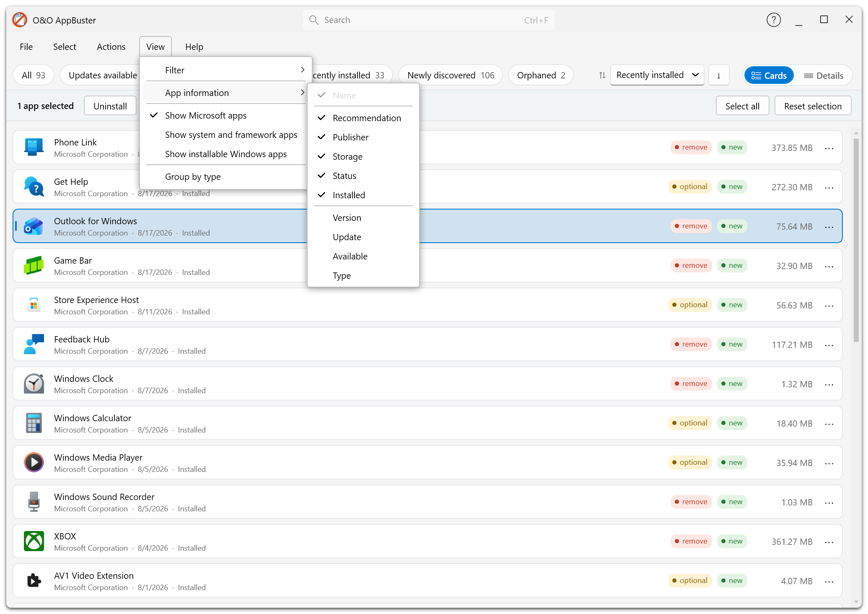Open more options for Game Bar
The image size is (868, 614).
click(829, 266)
